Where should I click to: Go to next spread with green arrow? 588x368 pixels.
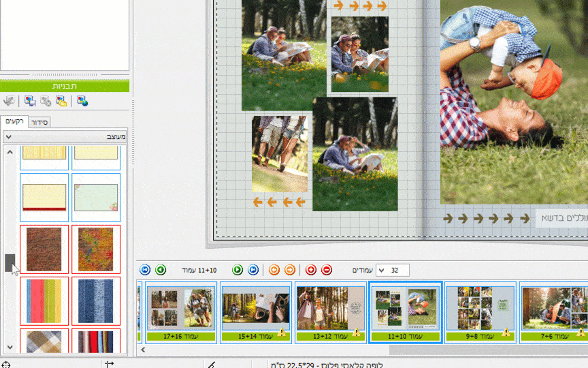click(238, 270)
